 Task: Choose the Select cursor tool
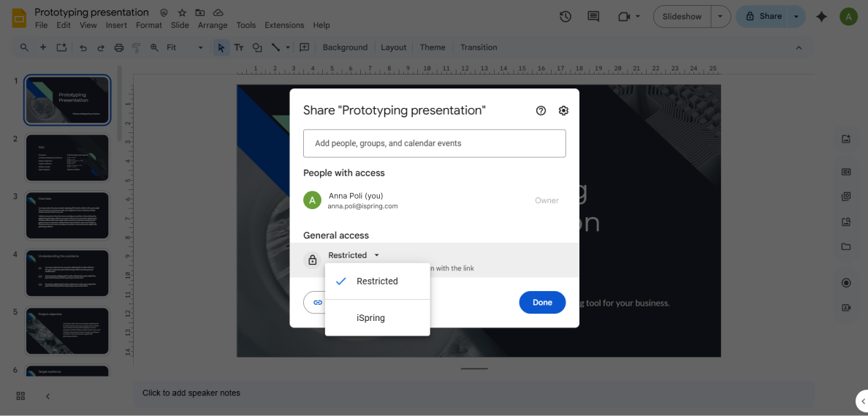coord(221,48)
